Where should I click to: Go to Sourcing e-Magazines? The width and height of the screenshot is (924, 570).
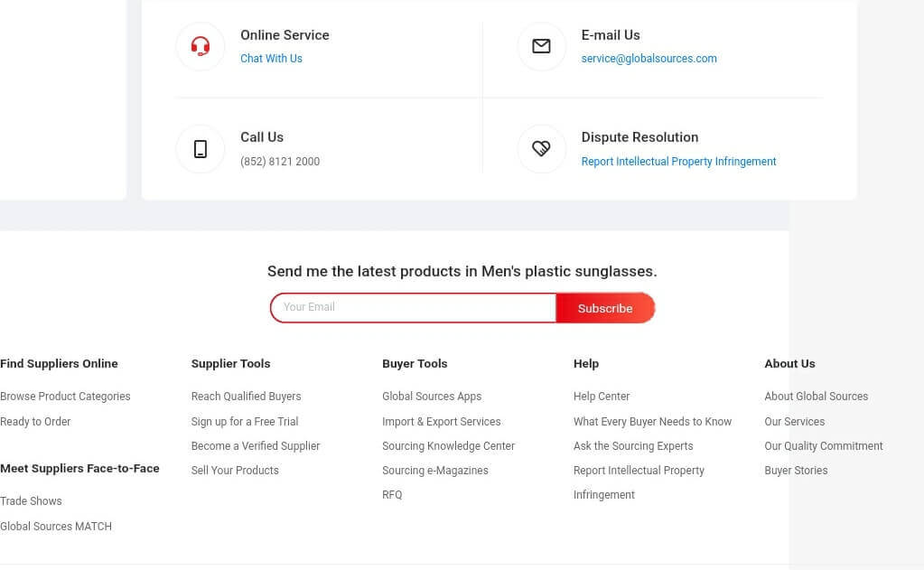coord(434,471)
